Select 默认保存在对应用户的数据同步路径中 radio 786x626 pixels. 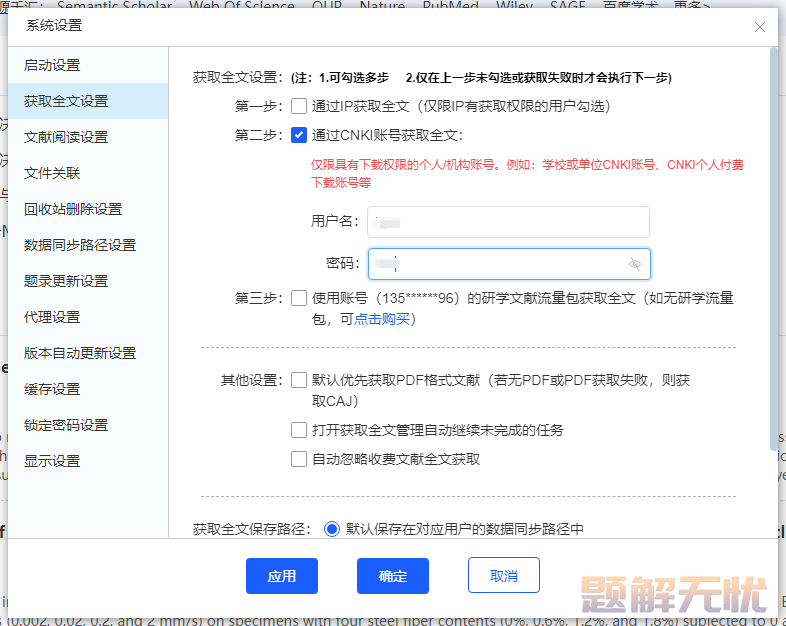332,529
